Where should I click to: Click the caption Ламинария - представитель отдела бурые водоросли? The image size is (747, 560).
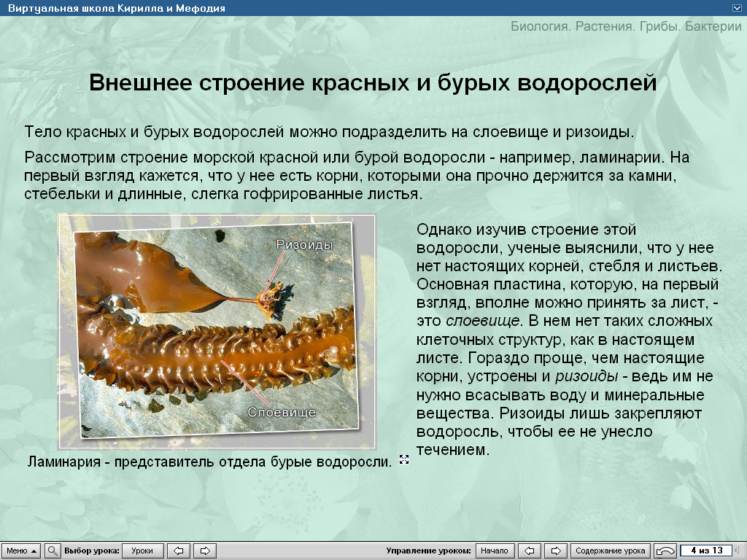tap(209, 462)
